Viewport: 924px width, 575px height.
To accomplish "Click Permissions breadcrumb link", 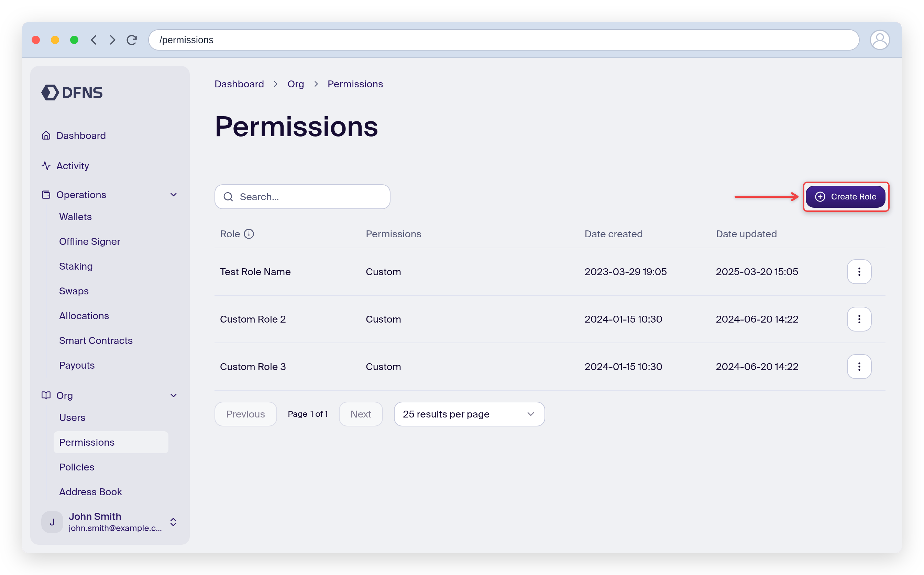I will [355, 84].
